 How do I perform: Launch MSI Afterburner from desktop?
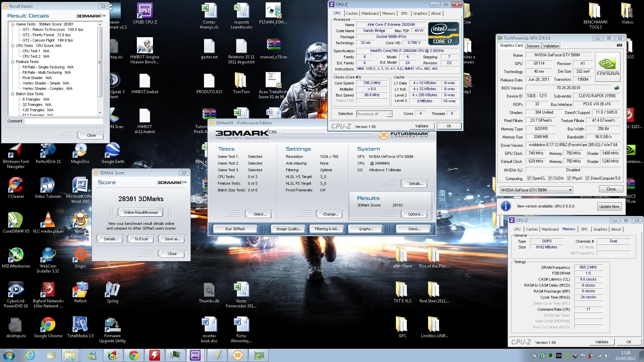[x=16, y=258]
